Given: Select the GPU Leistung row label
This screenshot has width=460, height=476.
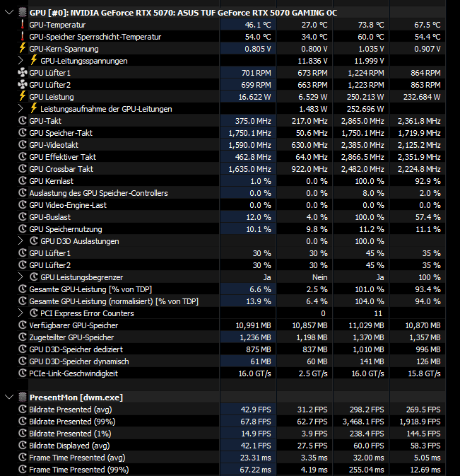Looking at the screenshot, I should [52, 97].
